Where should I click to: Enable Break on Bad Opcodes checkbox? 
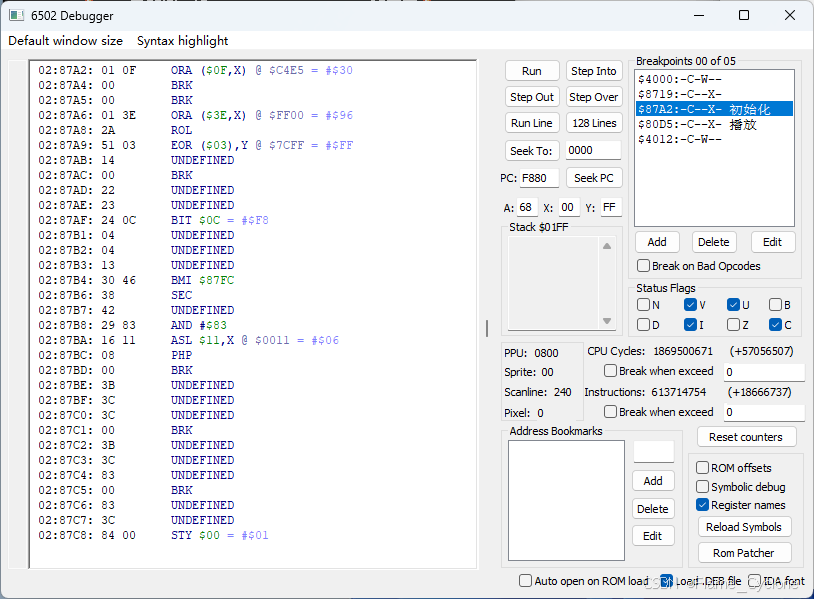pyautogui.click(x=644, y=266)
